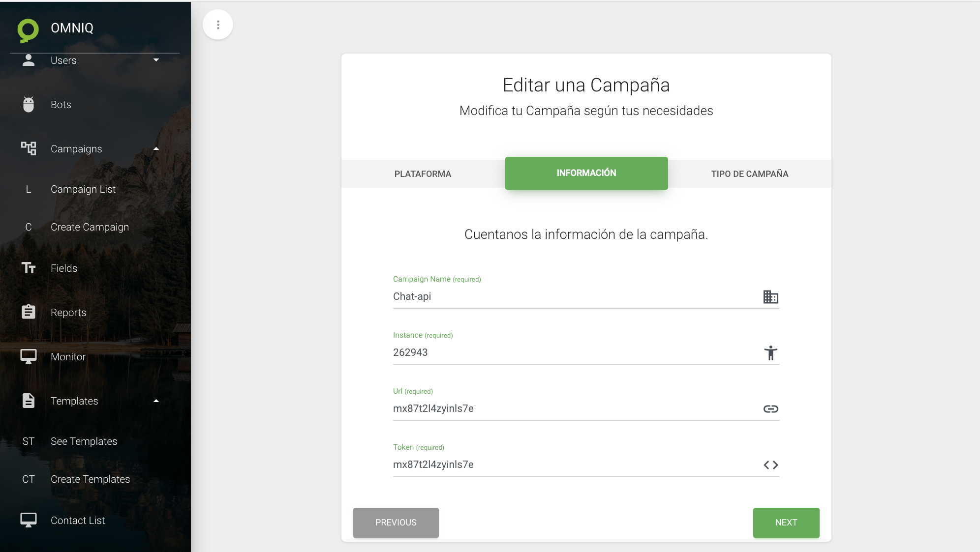Click the Fields text-size icon
The width and height of the screenshot is (980, 552).
click(x=29, y=268)
